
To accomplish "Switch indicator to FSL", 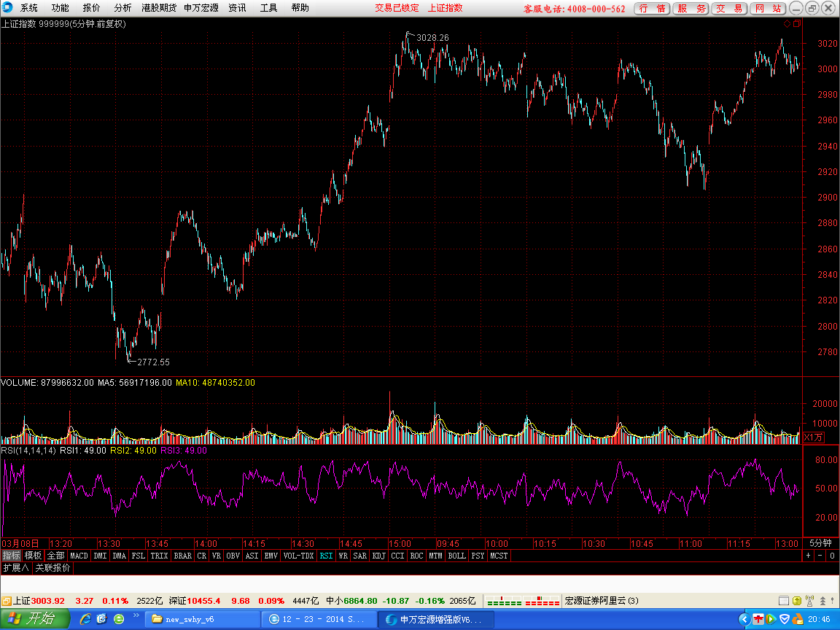I will click(x=139, y=556).
